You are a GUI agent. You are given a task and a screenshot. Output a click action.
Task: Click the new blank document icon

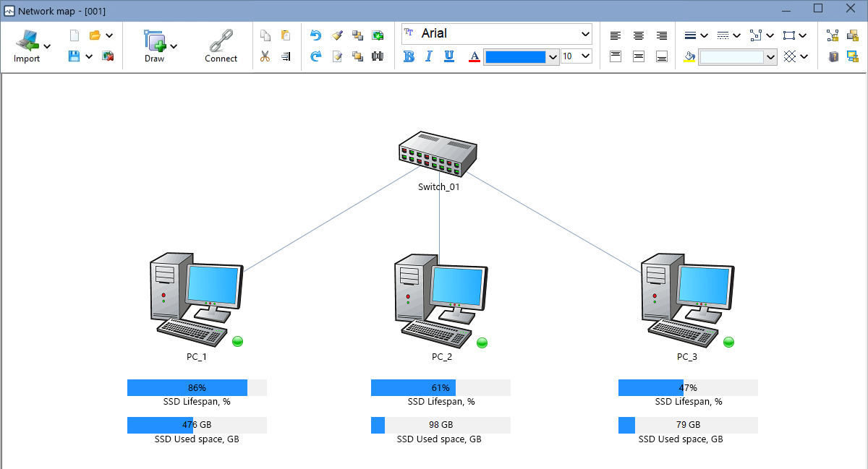pos(74,35)
